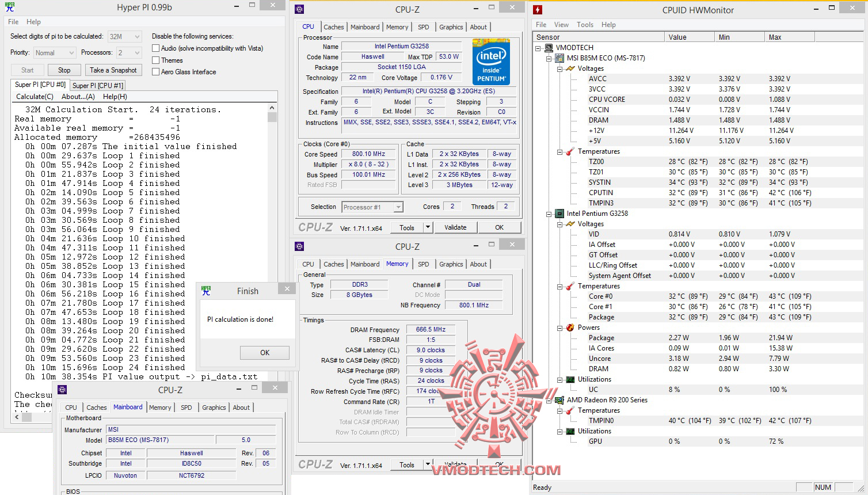This screenshot has width=868, height=495.
Task: Collapse the Intel Pentium G3258 tree node
Action: pos(549,214)
